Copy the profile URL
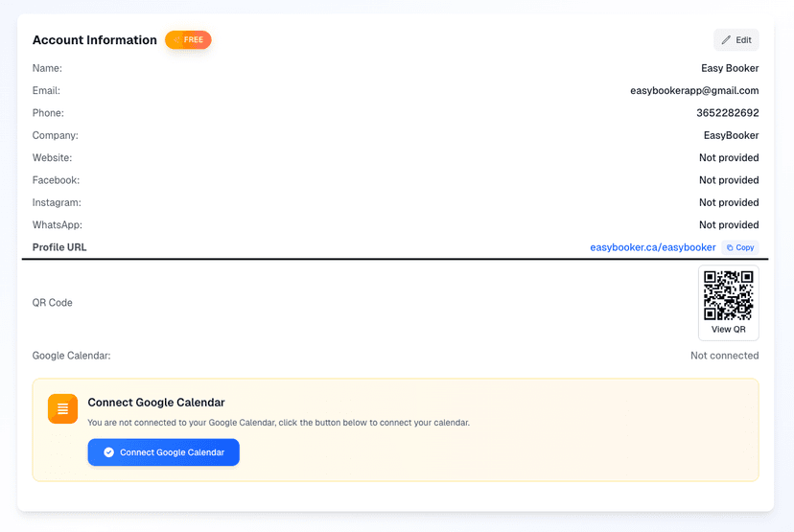The width and height of the screenshot is (794, 532). point(740,247)
